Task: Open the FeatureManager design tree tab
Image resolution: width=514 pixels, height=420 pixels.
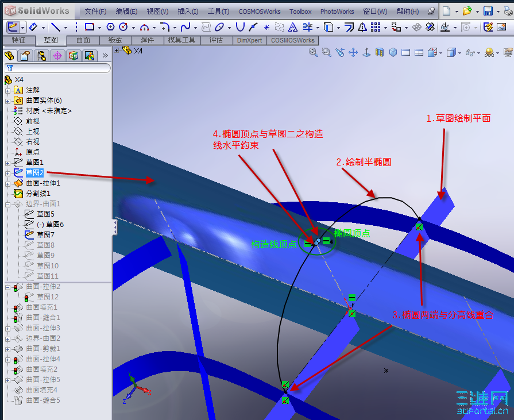Action: pyautogui.click(x=10, y=56)
